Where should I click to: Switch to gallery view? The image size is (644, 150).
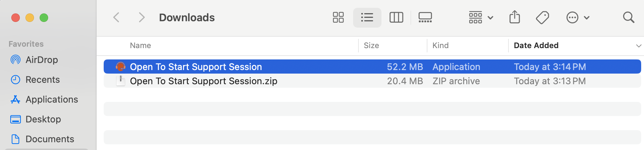pyautogui.click(x=425, y=17)
